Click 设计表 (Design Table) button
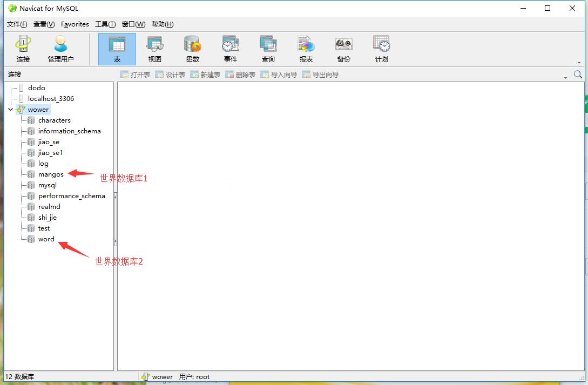 tap(170, 75)
